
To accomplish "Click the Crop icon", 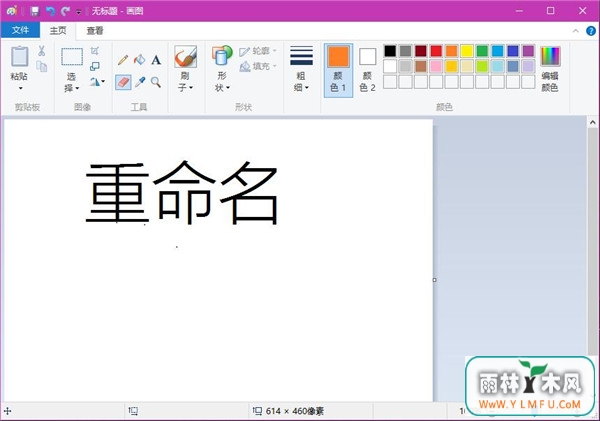I will [x=95, y=51].
